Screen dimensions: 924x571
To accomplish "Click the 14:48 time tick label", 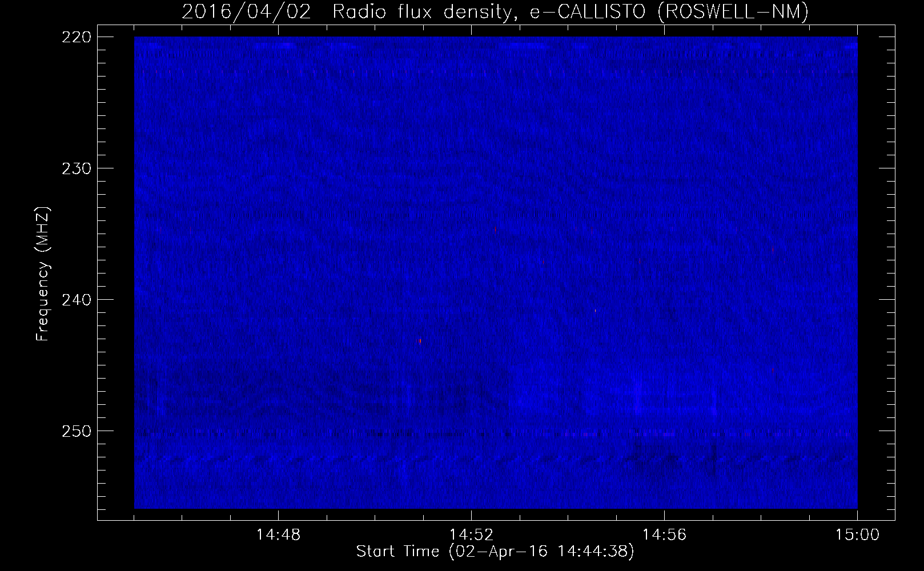I will point(278,535).
